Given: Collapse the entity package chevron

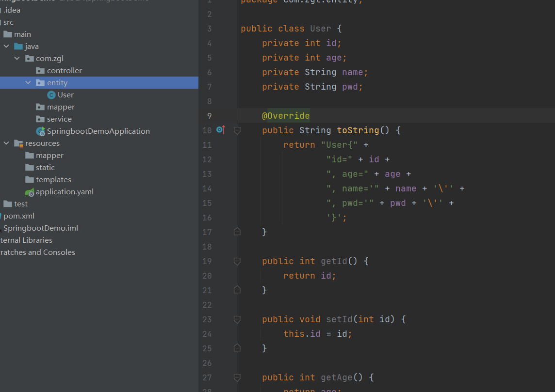Looking at the screenshot, I should coord(28,83).
